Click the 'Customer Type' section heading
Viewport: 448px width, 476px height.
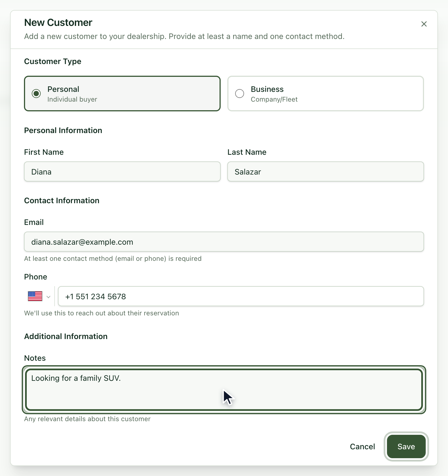coord(53,61)
